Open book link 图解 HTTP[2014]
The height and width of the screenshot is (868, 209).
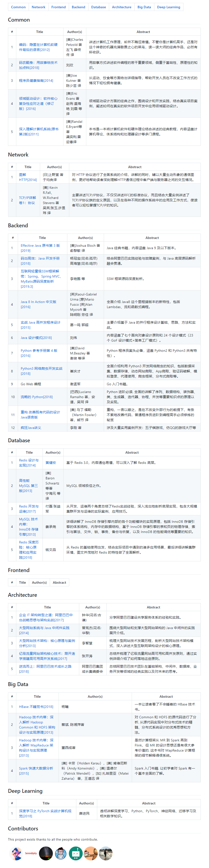[x=28, y=177]
